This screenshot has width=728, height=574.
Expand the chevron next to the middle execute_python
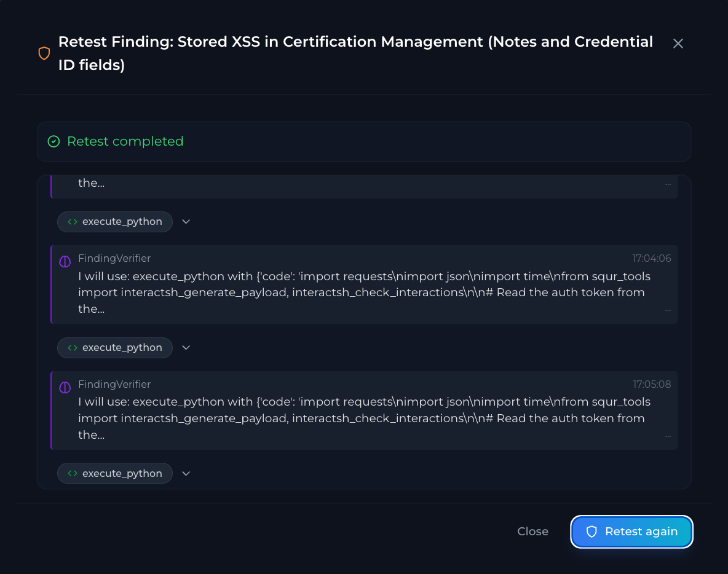pyautogui.click(x=186, y=348)
